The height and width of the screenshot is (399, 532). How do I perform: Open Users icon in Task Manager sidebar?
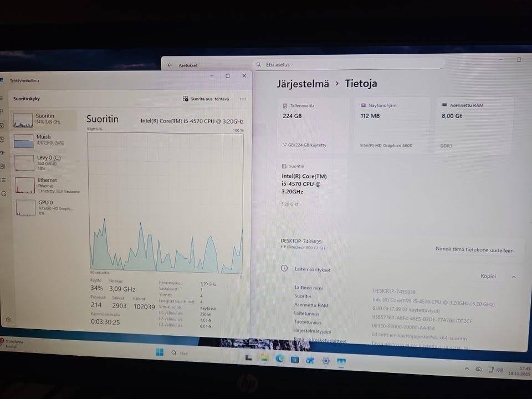point(2,166)
